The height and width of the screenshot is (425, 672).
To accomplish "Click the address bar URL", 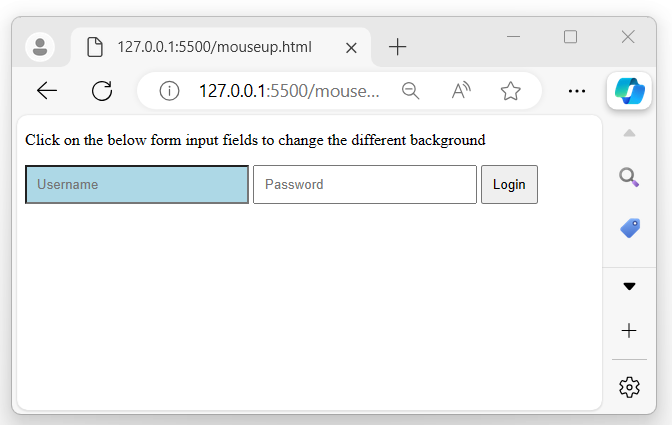I will (x=289, y=91).
